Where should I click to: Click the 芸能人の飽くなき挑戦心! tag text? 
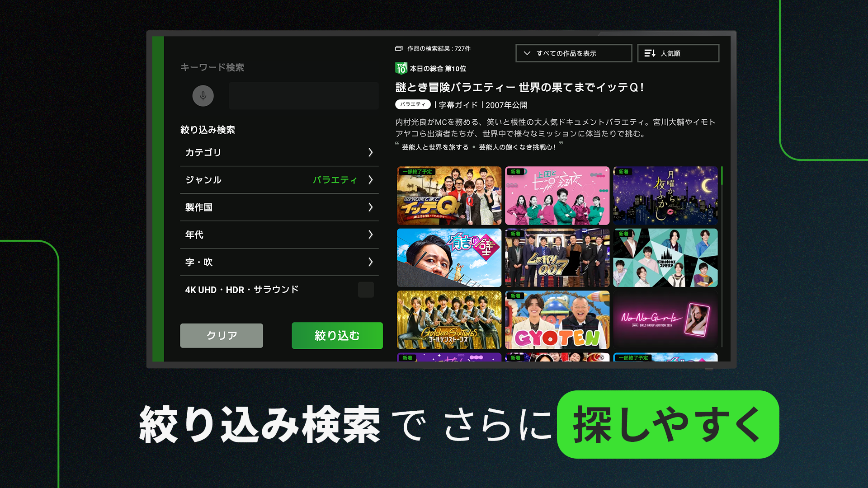(x=517, y=147)
